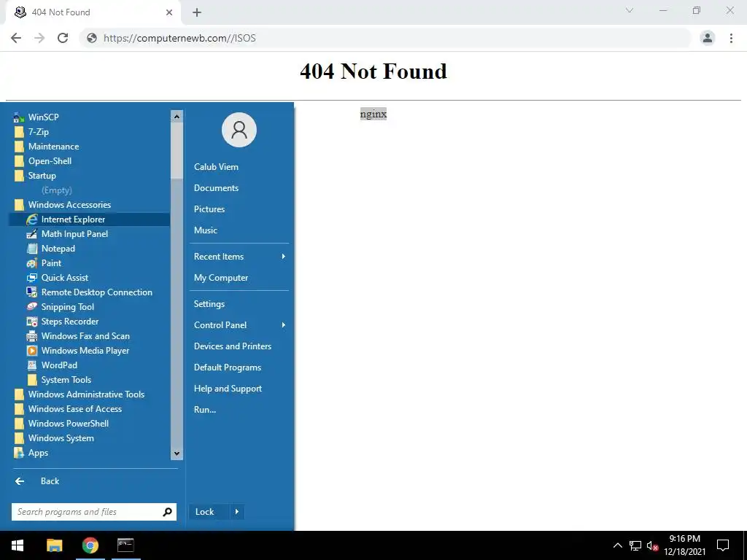Expand the Recent Items submenu
The image size is (747, 560).
[x=239, y=257]
